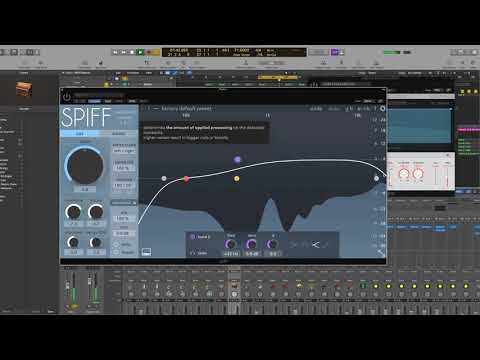Open Spiff settings gear icon
480x360 pixels.
coord(383,109)
